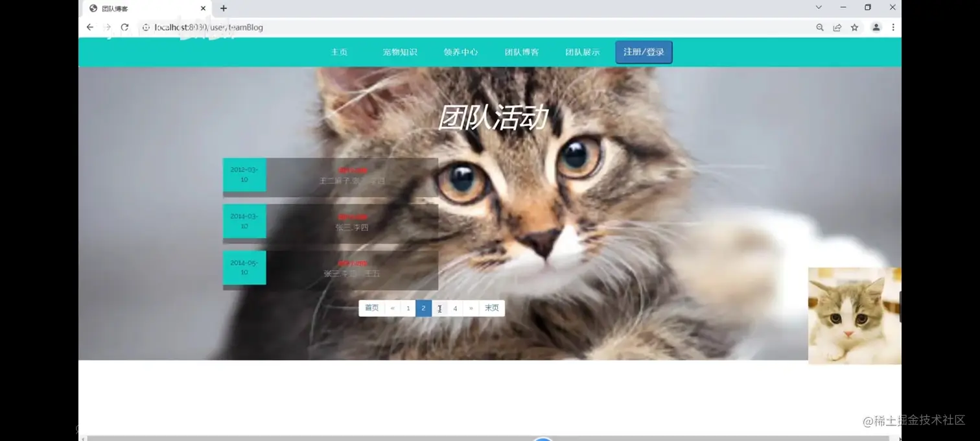Minimize the browser window

pos(843,7)
